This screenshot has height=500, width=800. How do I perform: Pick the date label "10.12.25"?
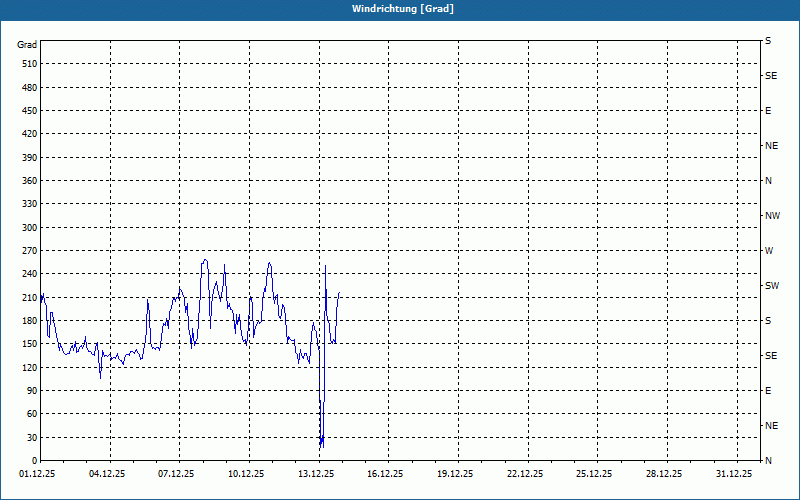tap(246, 474)
